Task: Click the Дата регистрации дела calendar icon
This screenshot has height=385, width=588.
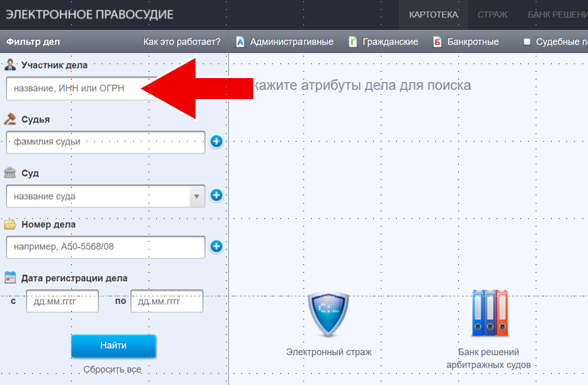Action: (x=10, y=278)
